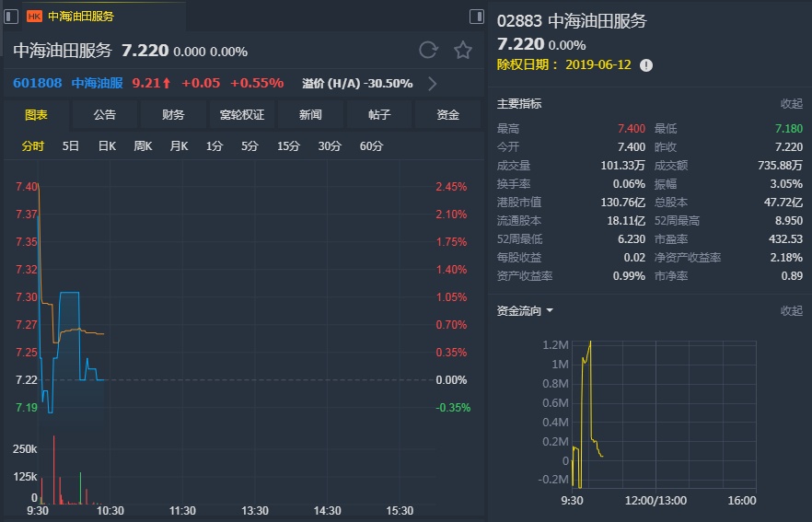Click the HK market badge icon
Screen dimensions: 812x522
coord(34,17)
